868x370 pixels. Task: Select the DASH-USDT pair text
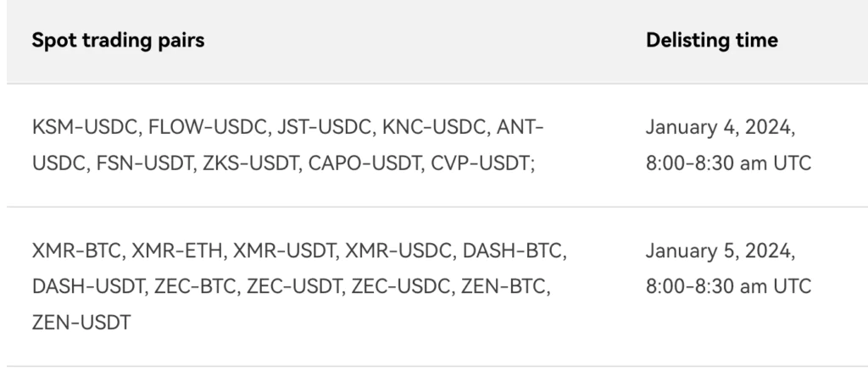click(x=88, y=287)
